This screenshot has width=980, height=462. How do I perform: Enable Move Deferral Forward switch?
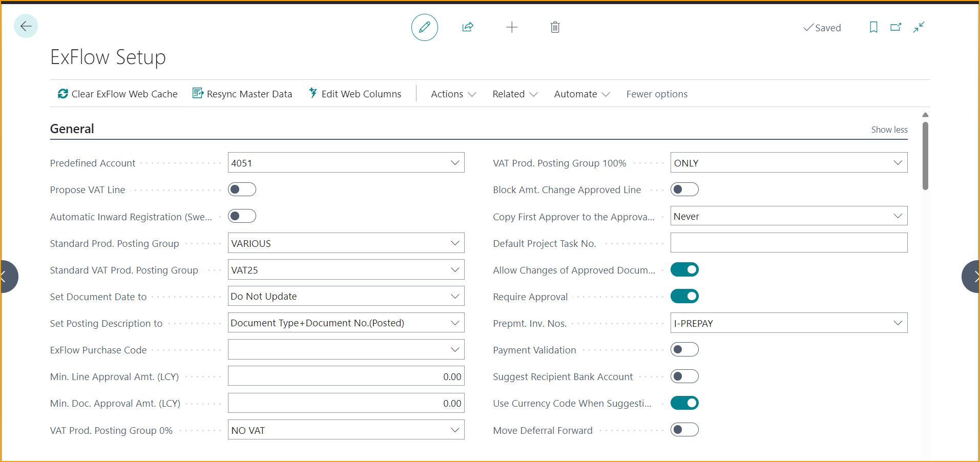click(x=684, y=430)
